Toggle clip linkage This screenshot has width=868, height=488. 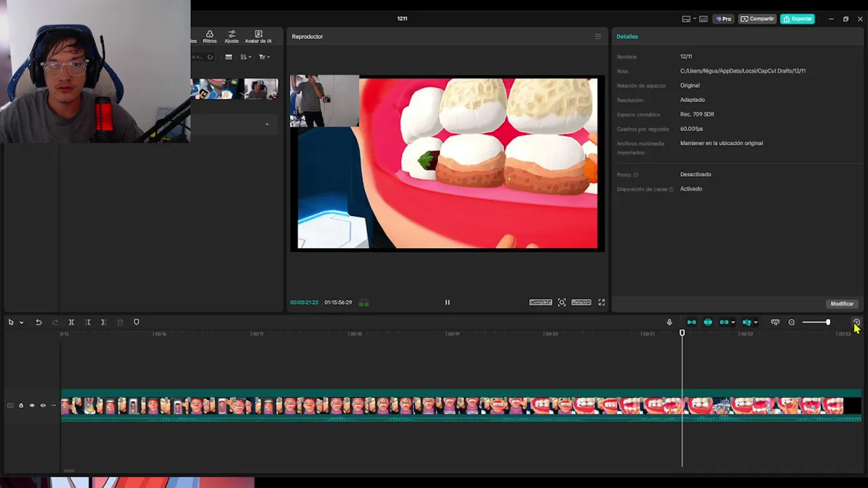pos(724,322)
